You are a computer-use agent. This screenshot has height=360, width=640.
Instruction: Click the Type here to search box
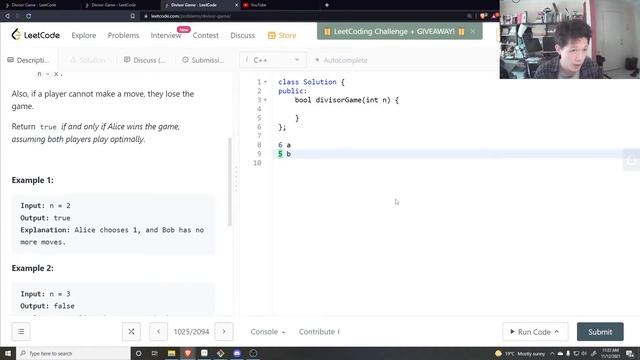[73, 353]
